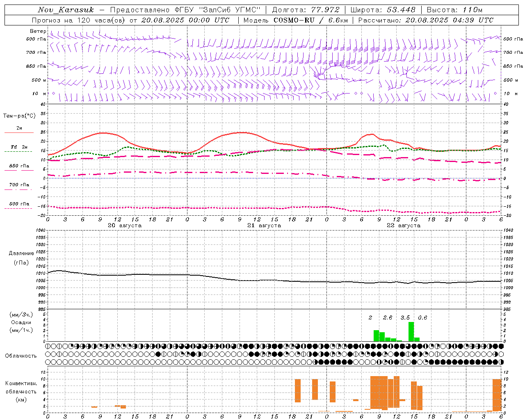Image resolution: width=525 pixels, height=420 pixels.
Task: Click the "Долгота: 77.972" longitude value
Action: coord(306,10)
